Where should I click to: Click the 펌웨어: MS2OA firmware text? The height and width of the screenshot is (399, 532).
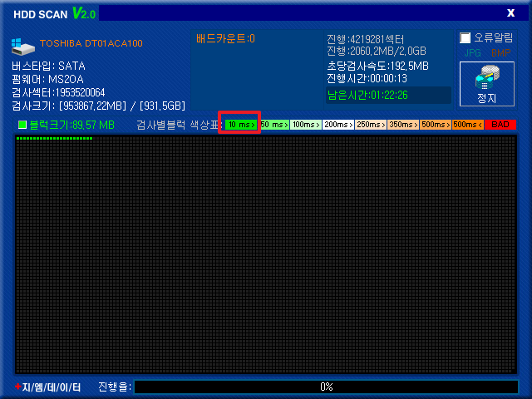(x=47, y=80)
